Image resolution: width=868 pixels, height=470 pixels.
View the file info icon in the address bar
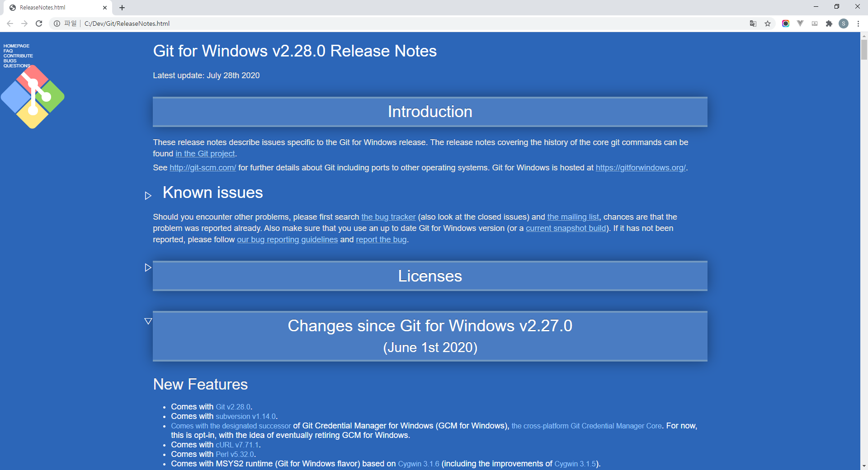coord(57,23)
